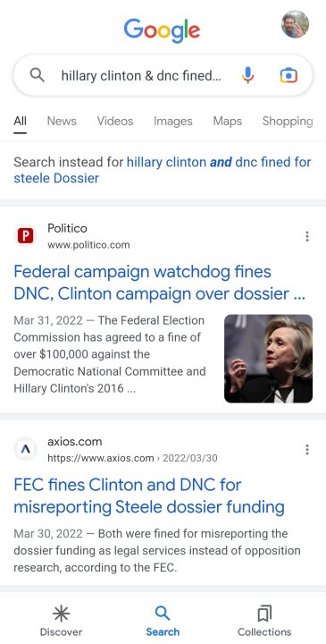Tap the magnifier icon in search bar
The width and height of the screenshot is (326, 644).
[38, 75]
